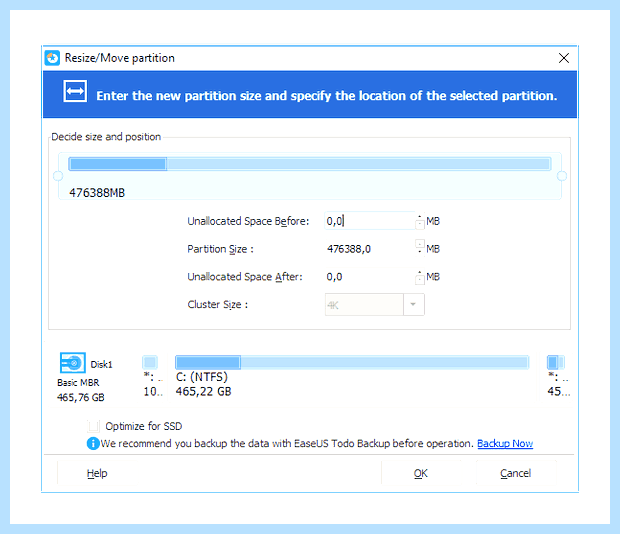
Task: Select the small partition right of C:
Action: (x=556, y=362)
